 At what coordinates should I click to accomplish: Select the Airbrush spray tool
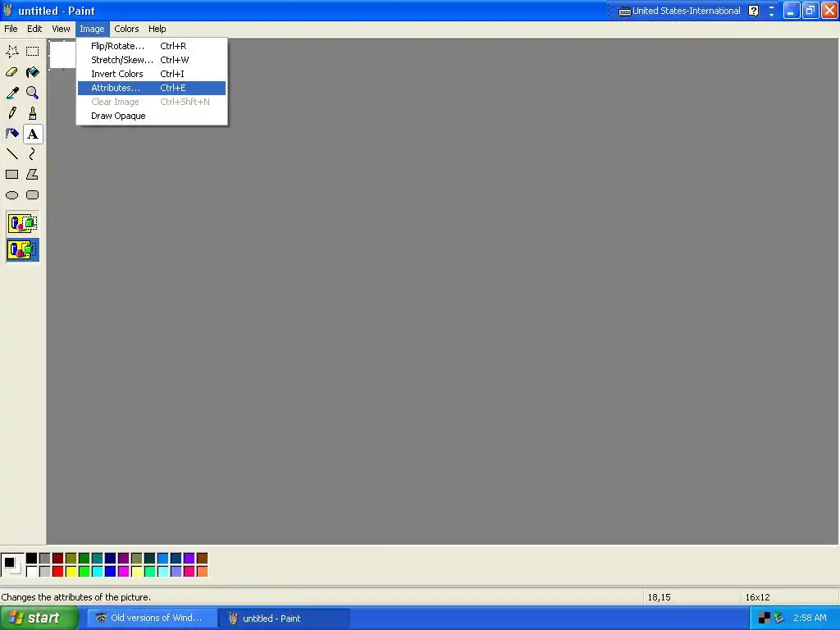[11, 134]
